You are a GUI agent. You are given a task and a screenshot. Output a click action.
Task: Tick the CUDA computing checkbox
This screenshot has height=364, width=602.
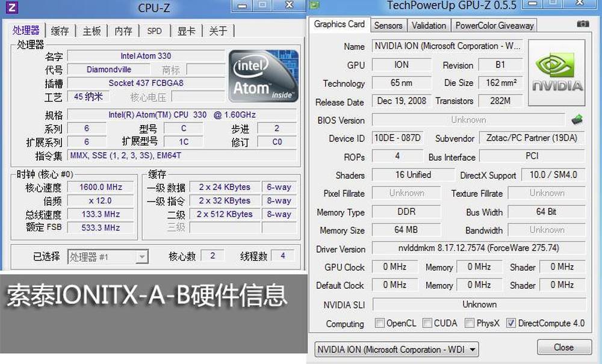[427, 323]
